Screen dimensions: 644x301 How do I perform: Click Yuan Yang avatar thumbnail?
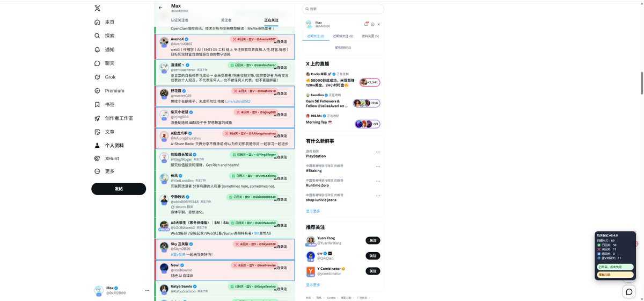pyautogui.click(x=310, y=241)
